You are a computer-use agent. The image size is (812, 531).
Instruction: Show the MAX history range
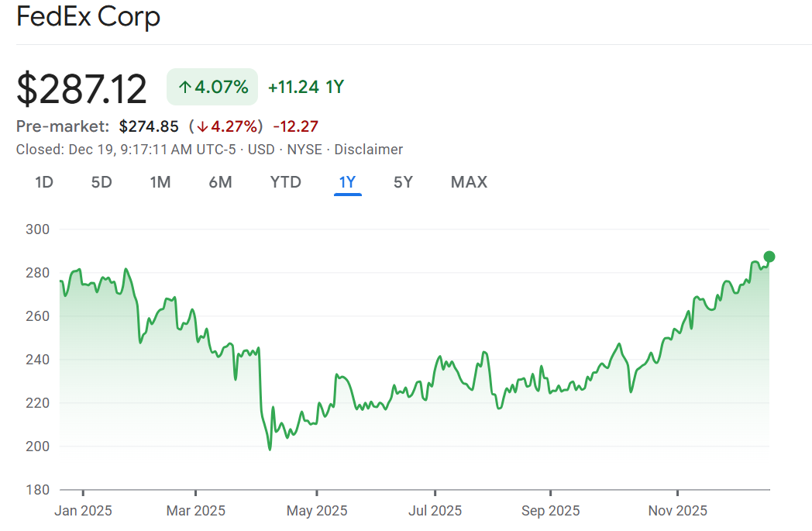pos(469,182)
